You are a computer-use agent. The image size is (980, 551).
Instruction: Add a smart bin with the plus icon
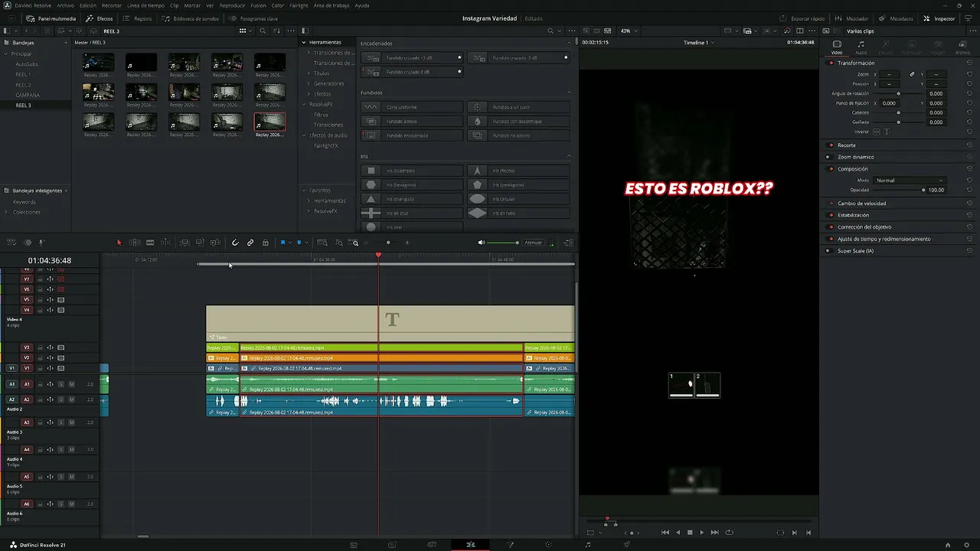point(66,191)
